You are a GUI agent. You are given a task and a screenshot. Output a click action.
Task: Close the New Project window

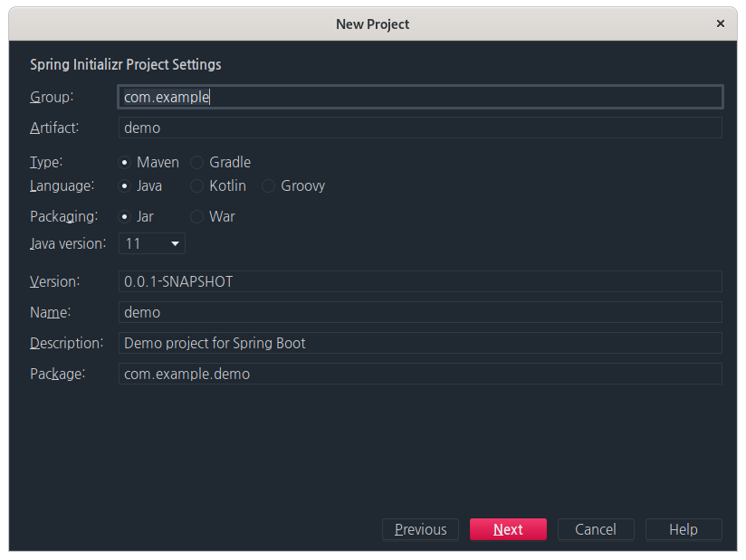tap(721, 24)
